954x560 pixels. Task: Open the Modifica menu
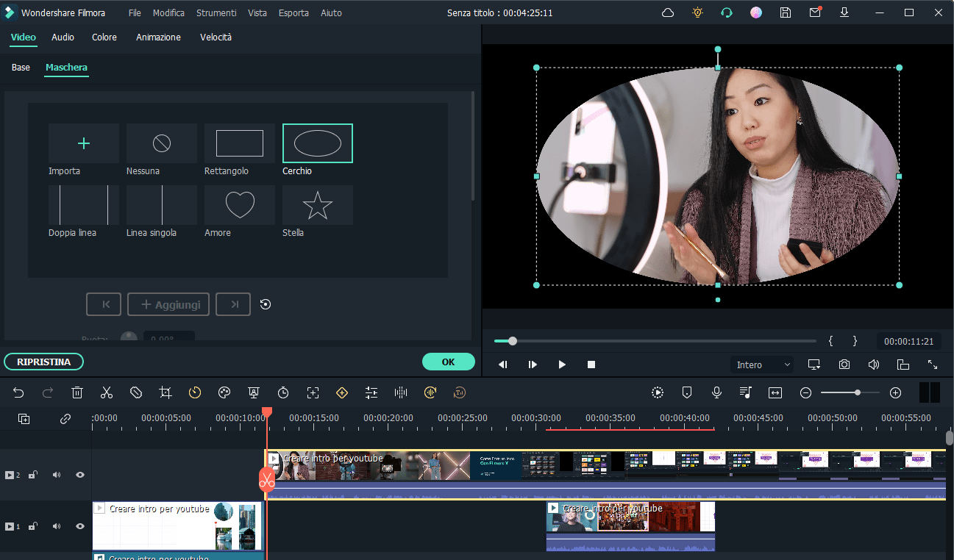coord(168,13)
